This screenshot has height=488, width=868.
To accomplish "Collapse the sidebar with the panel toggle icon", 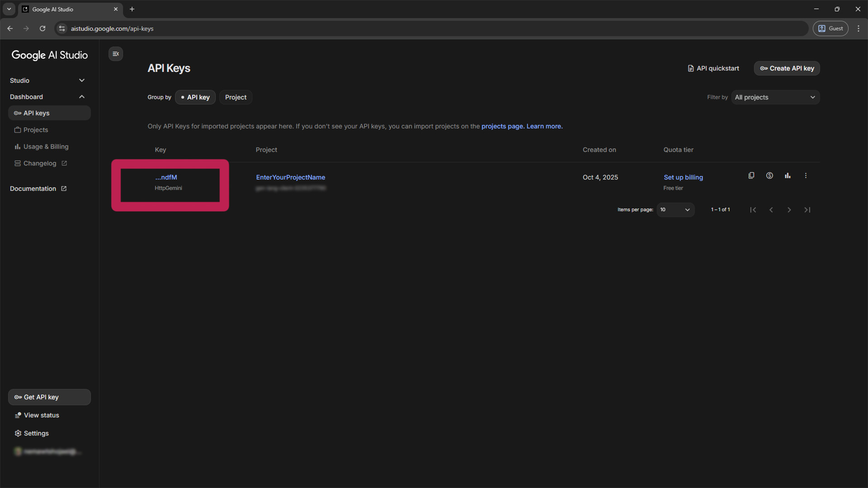I will coord(116,54).
